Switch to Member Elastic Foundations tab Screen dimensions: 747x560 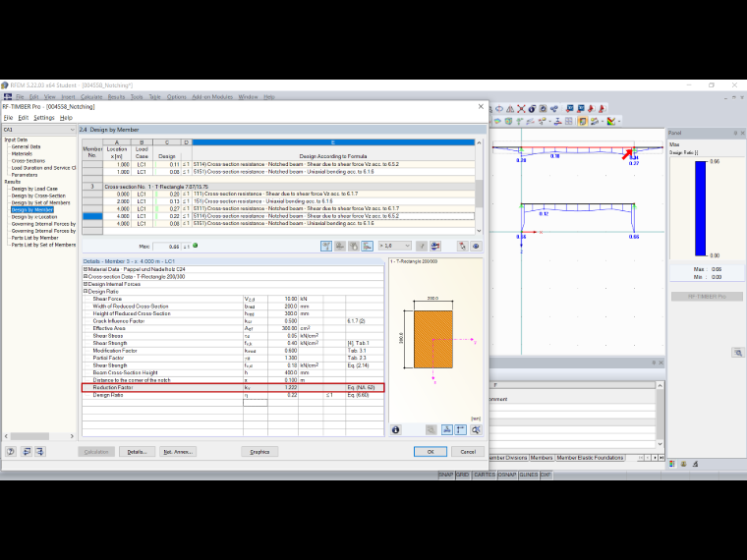[x=590, y=458]
